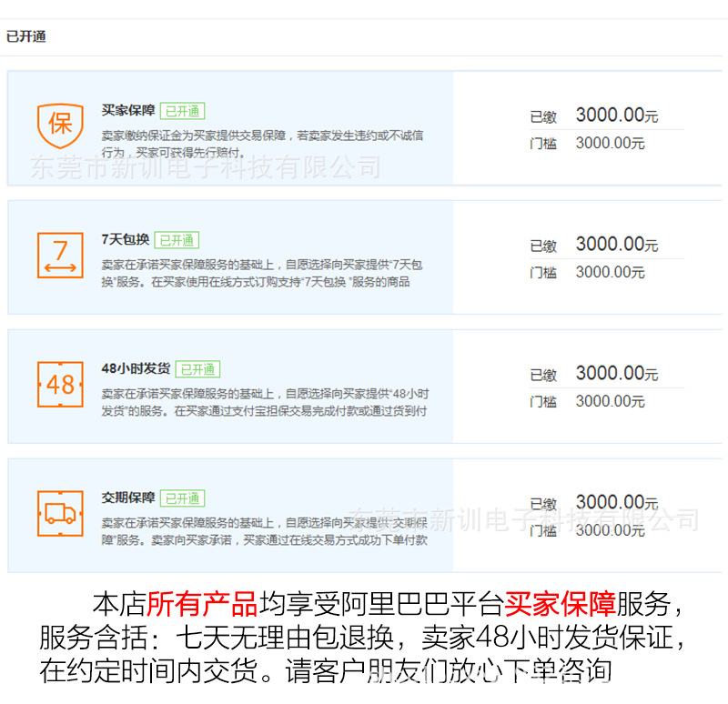Open the 7天包换 service title
This screenshot has width=728, height=704.
point(126,239)
